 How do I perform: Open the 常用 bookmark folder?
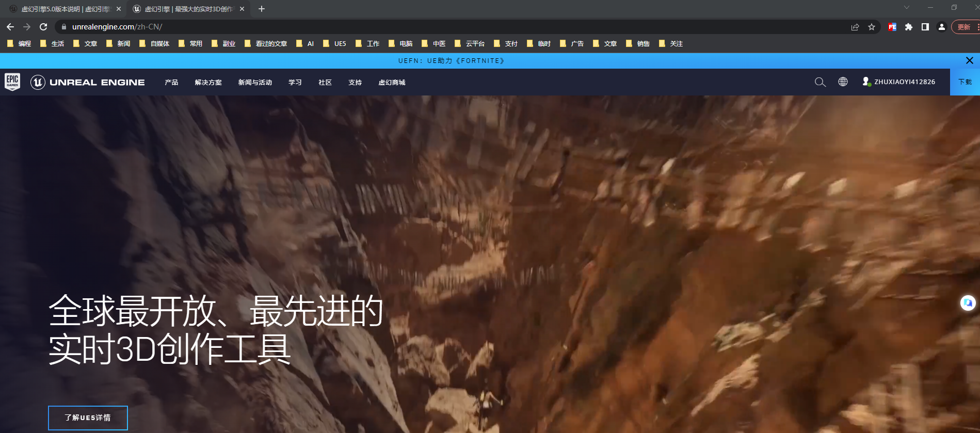[190, 43]
